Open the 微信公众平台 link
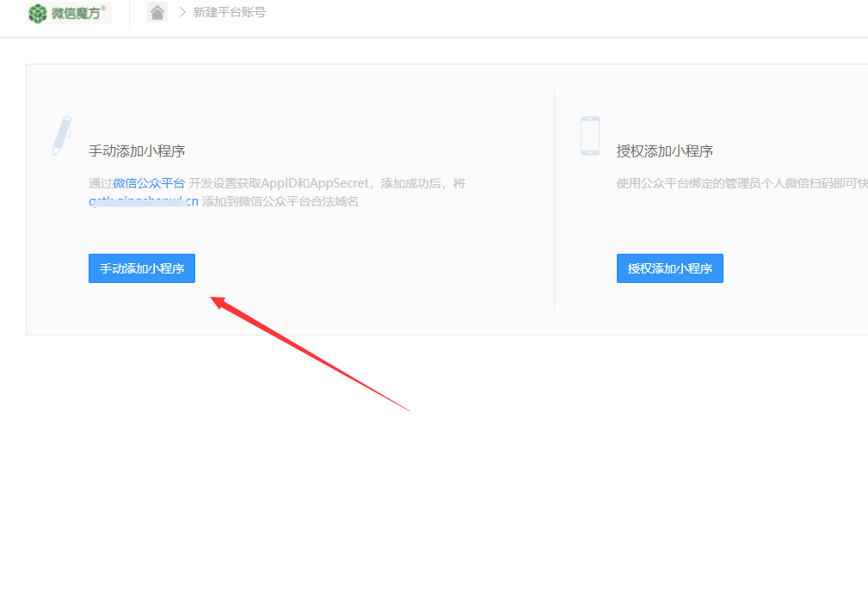The image size is (868, 609). pos(149,183)
